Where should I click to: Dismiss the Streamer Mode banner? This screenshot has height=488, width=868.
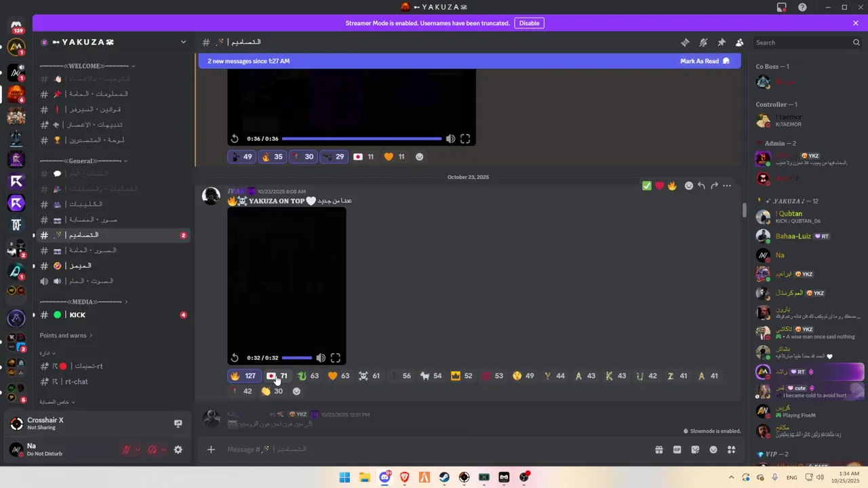coord(856,23)
